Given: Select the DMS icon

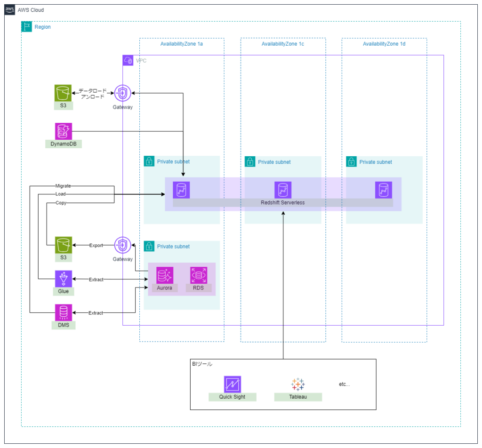Looking at the screenshot, I should [64, 312].
